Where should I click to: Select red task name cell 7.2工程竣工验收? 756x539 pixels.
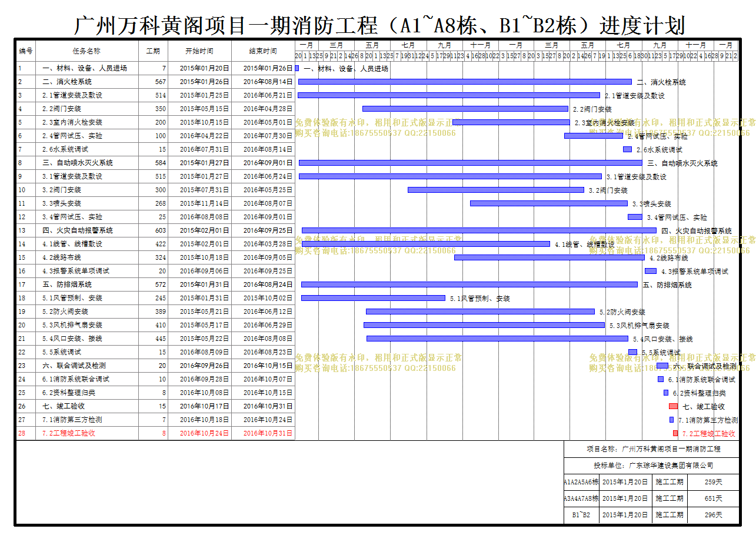pos(87,433)
